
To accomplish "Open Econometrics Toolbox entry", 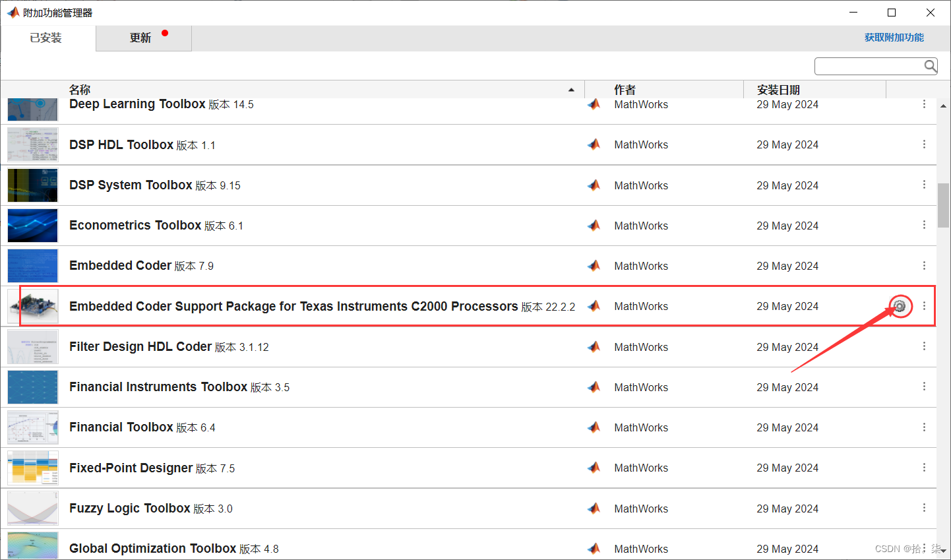I will click(x=135, y=226).
